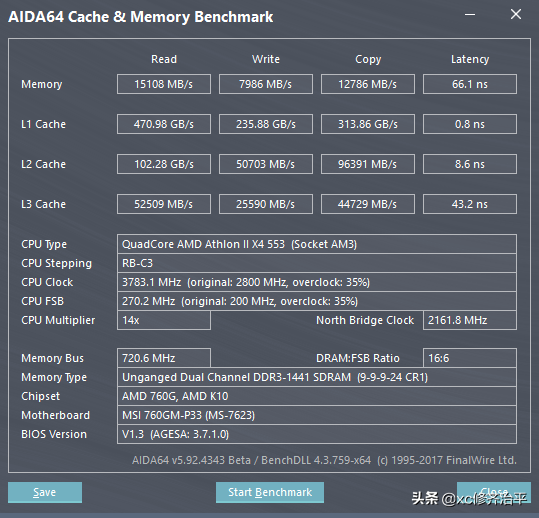Click the BIOS Version value V1.3
Viewport: 539px width, 518px height.
317,434
